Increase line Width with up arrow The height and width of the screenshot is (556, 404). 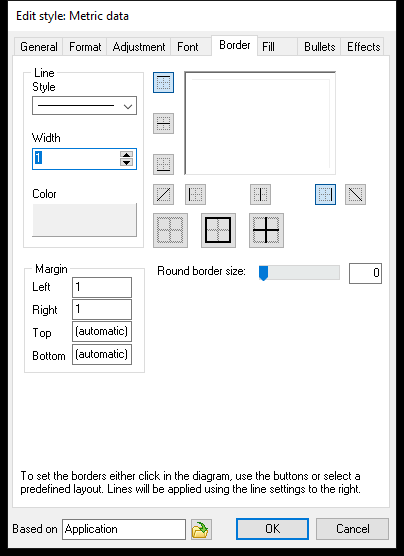[x=126, y=155]
